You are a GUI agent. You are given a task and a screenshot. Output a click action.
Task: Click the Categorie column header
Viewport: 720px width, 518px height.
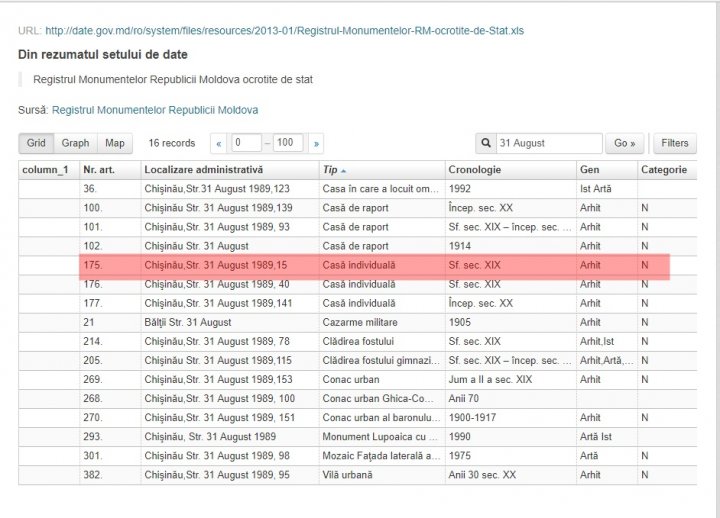coord(664,170)
